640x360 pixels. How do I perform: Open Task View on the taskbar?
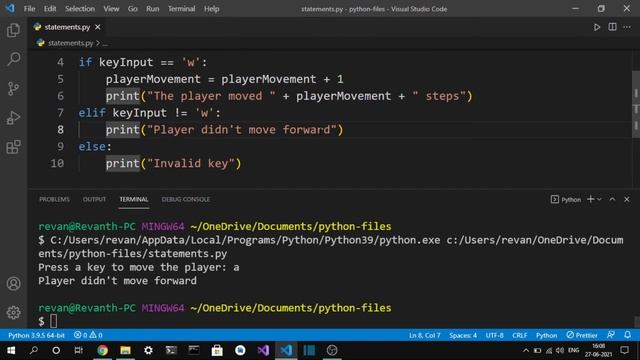click(x=78, y=350)
